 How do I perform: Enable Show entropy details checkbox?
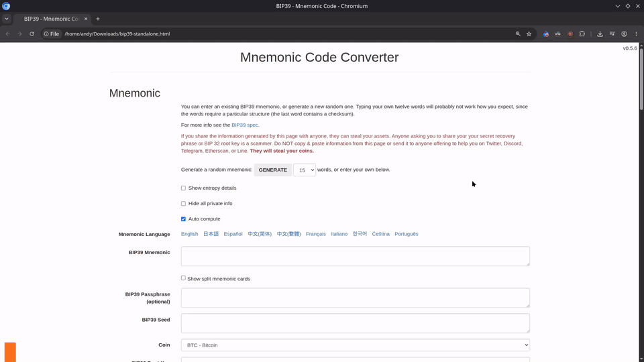(x=183, y=188)
